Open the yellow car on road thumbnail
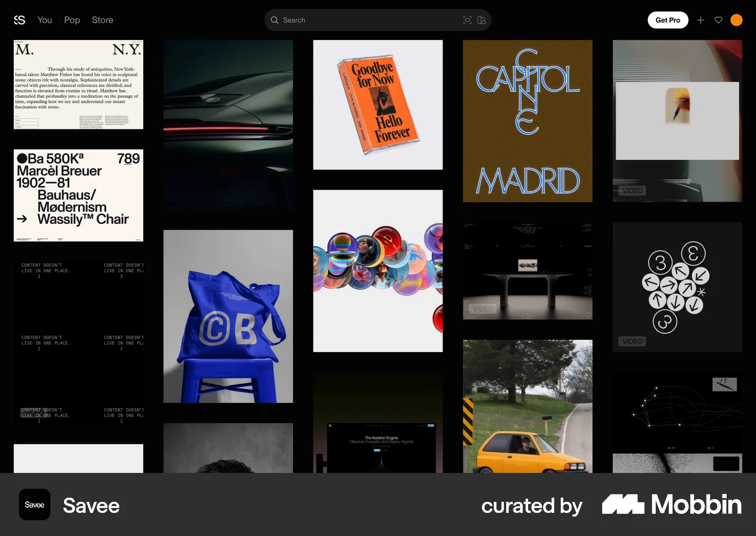Viewport: 756px width, 536px height. (528, 406)
